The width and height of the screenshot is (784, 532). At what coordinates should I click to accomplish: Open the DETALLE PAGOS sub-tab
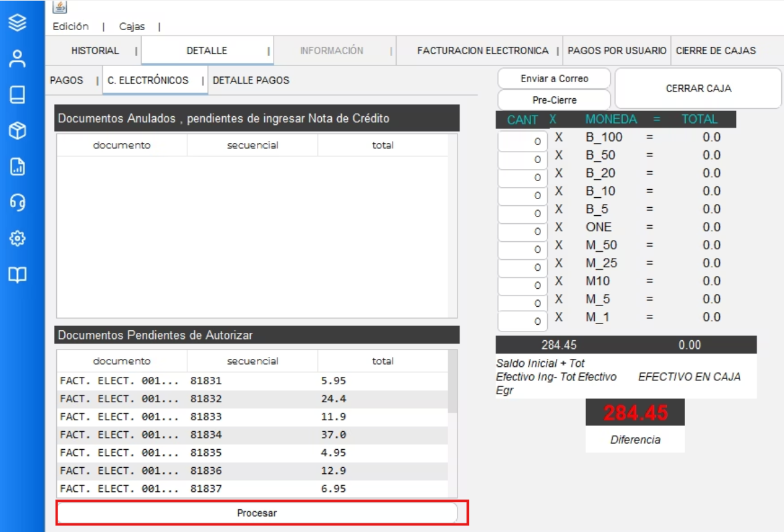click(251, 80)
